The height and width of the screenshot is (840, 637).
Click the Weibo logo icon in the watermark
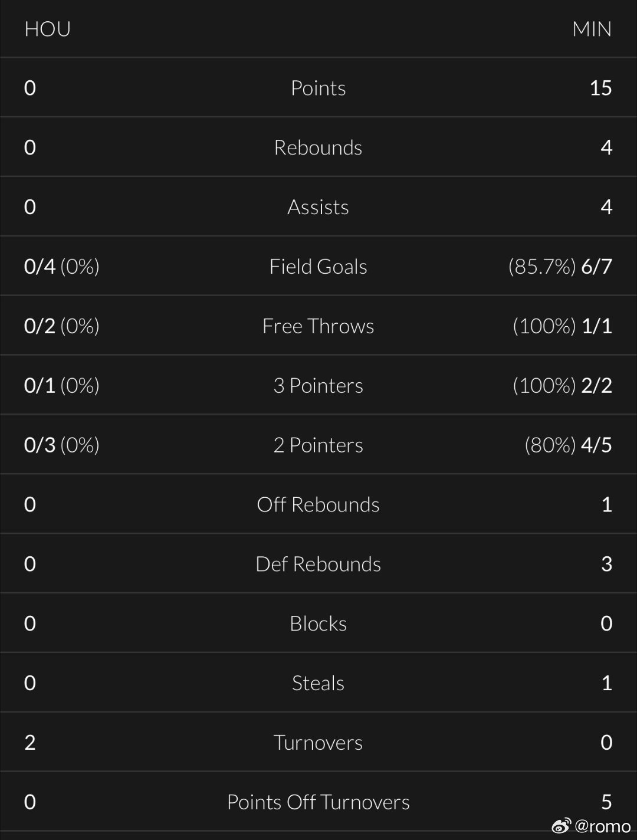coord(562,825)
